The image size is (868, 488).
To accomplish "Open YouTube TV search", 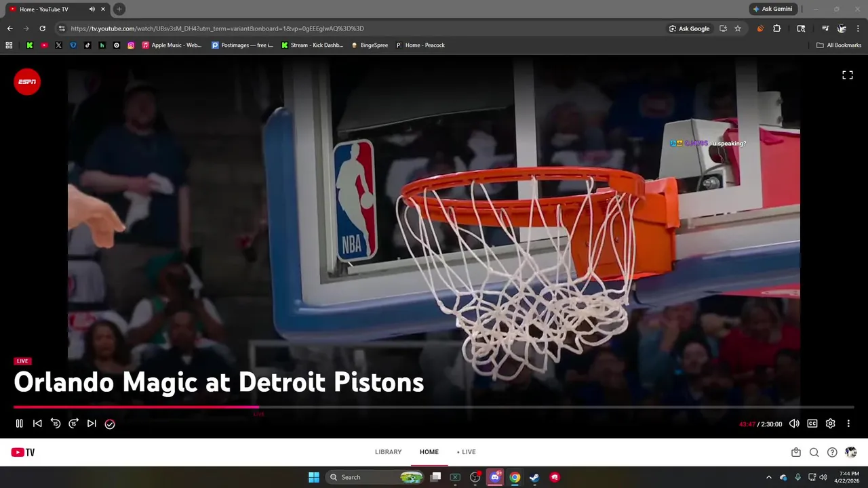I will [814, 452].
